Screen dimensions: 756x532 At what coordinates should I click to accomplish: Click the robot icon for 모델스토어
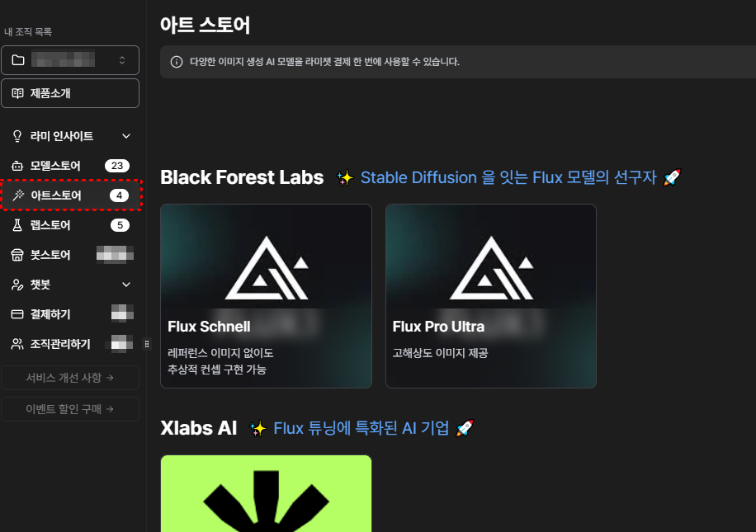click(17, 166)
